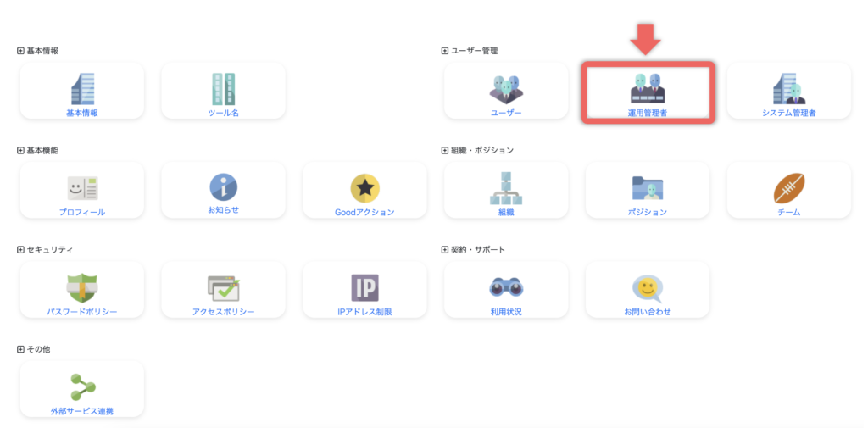The width and height of the screenshot is (868, 428).
Task: Toggle the ユーザー管理 section expander
Action: (445, 51)
